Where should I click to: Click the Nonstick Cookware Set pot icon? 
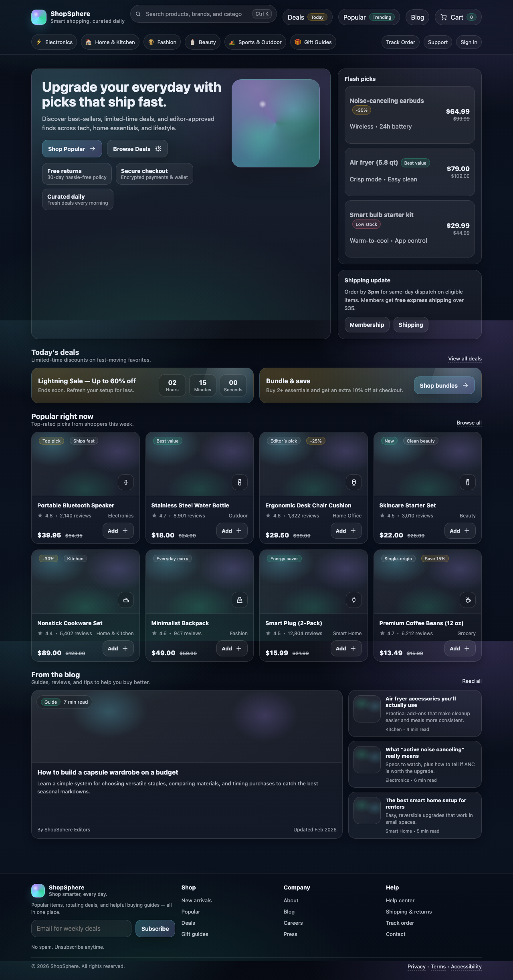coord(126,600)
